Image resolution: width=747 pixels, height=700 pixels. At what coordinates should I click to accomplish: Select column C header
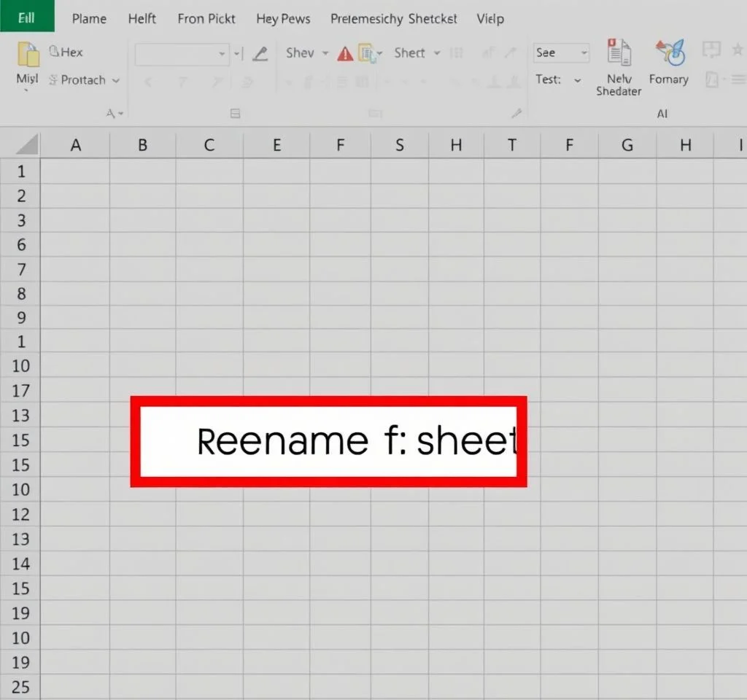(209, 145)
